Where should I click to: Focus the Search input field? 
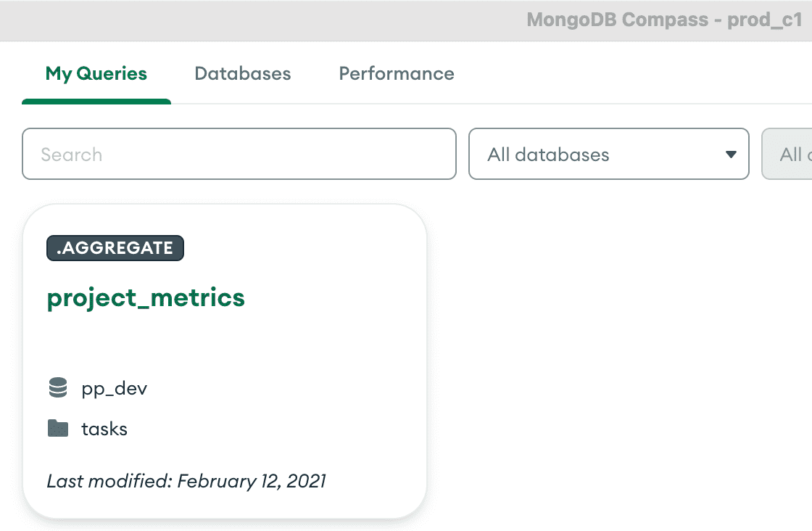pyautogui.click(x=239, y=154)
